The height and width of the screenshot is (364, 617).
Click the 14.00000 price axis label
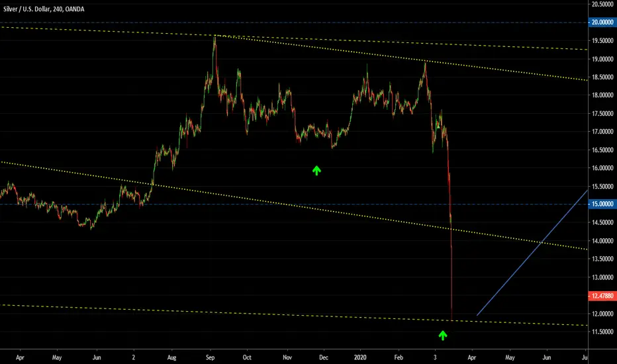coord(602,241)
